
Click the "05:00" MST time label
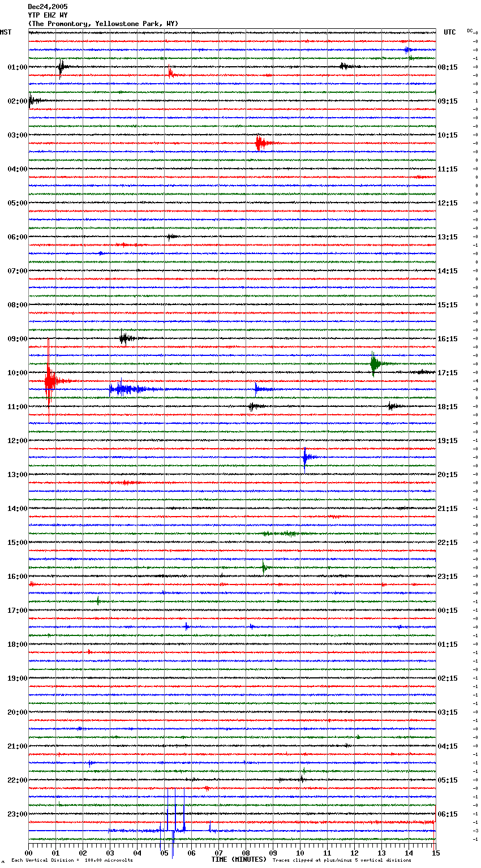17,203
